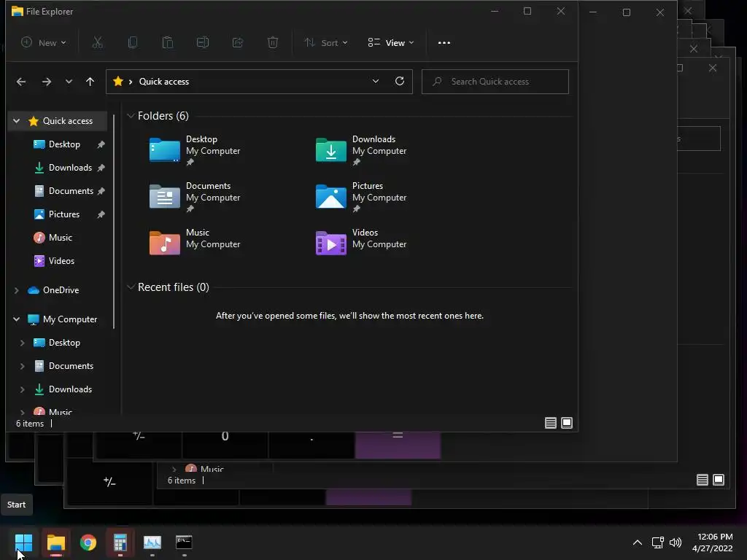Select Videos in the sidebar
The height and width of the screenshot is (560, 747).
click(x=60, y=261)
